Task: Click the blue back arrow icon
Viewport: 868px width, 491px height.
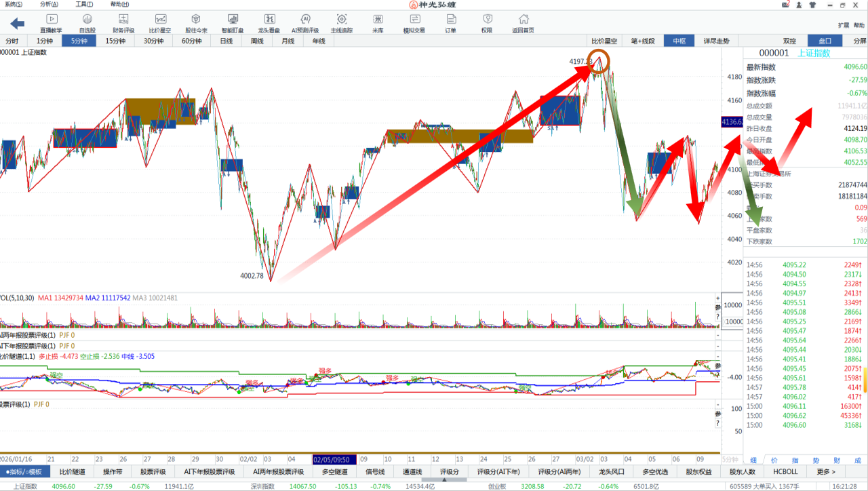Action: (x=17, y=24)
